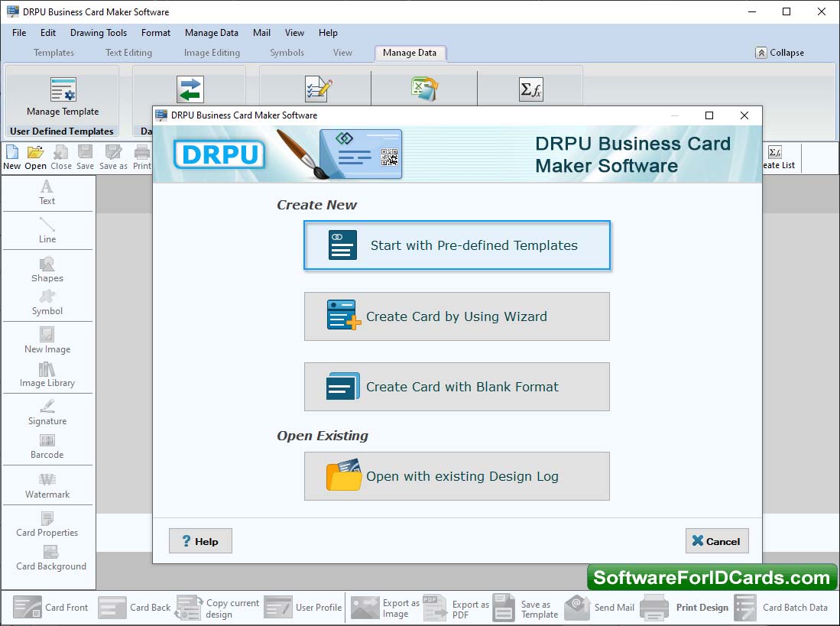Image resolution: width=840 pixels, height=626 pixels.
Task: Click Export as Image
Action: [385, 608]
